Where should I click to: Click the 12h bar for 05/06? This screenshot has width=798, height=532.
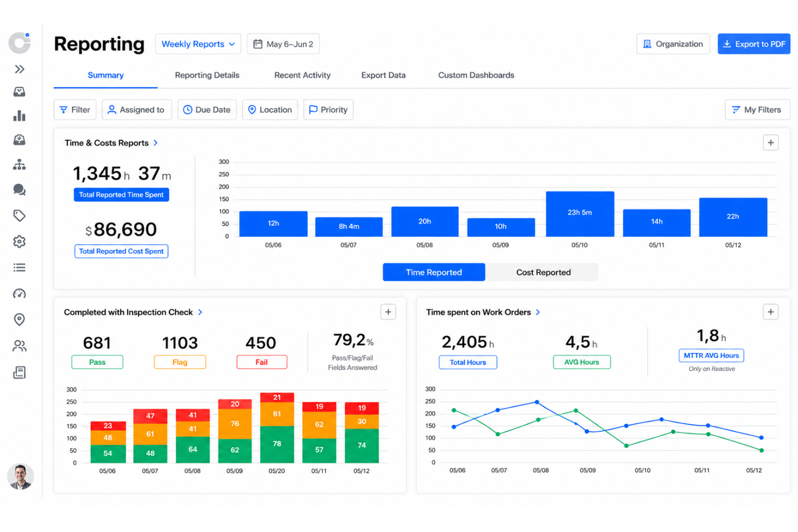pyautogui.click(x=273, y=224)
